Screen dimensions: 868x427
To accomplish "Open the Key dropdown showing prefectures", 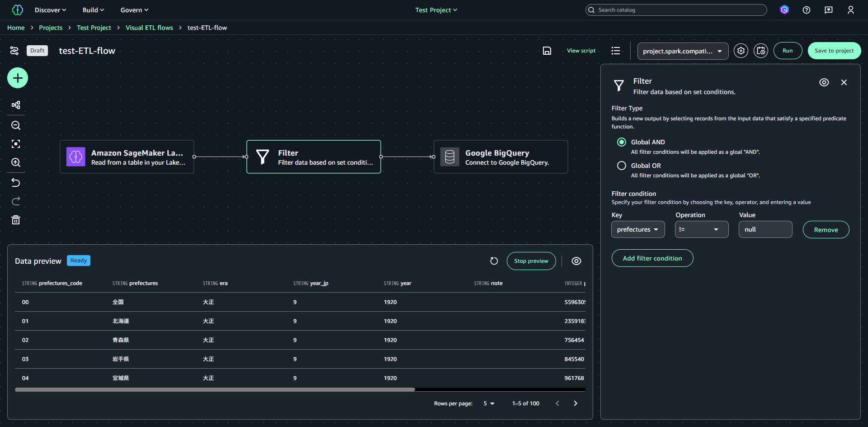I will click(x=638, y=229).
